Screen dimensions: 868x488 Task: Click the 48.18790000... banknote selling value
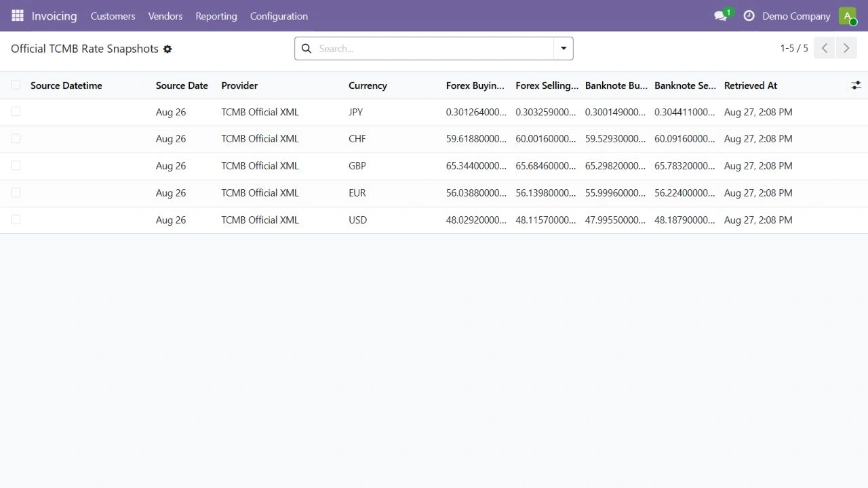tap(685, 220)
